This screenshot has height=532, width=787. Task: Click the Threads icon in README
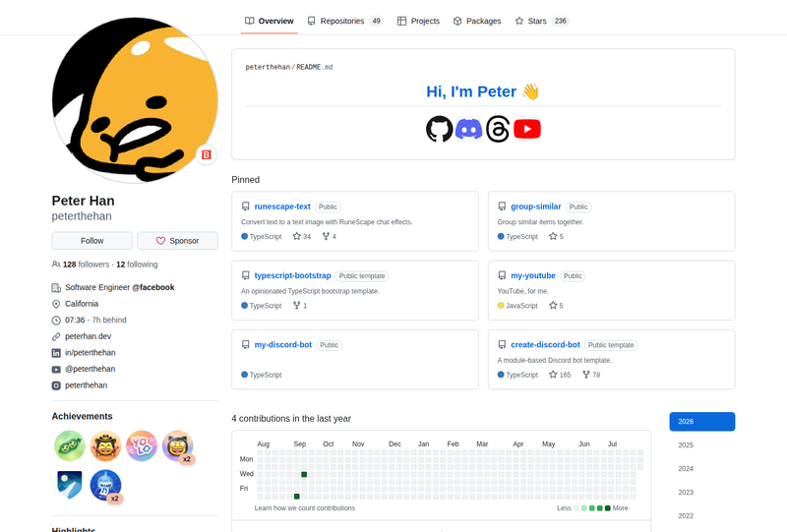tap(498, 129)
